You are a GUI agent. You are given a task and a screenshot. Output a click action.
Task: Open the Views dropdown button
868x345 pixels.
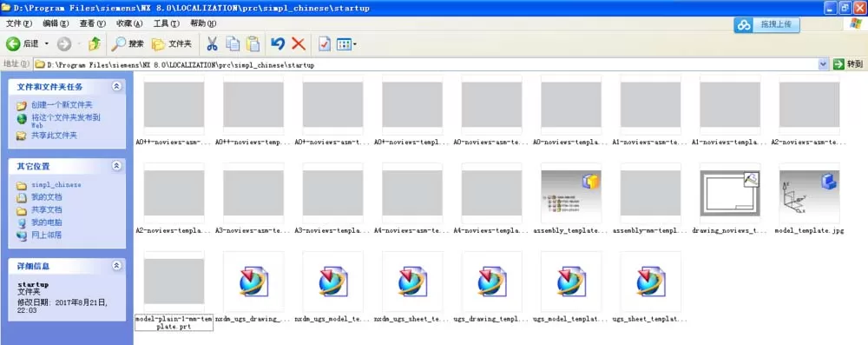(x=346, y=43)
